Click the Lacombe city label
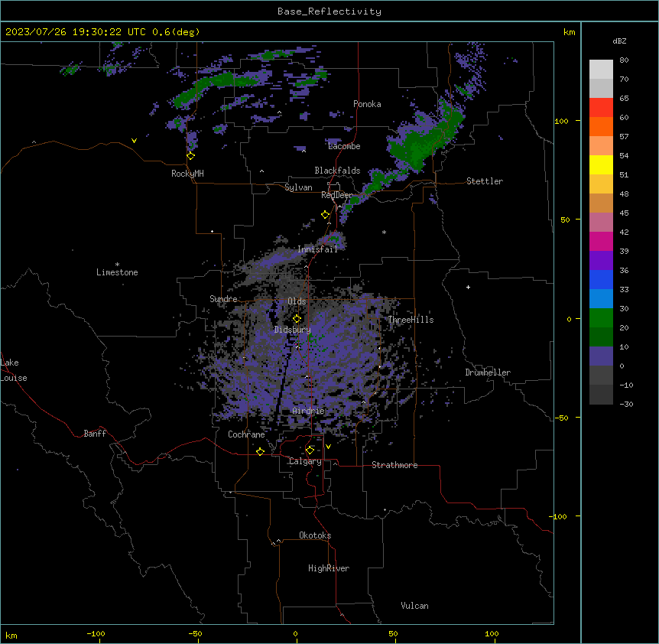 click(344, 146)
